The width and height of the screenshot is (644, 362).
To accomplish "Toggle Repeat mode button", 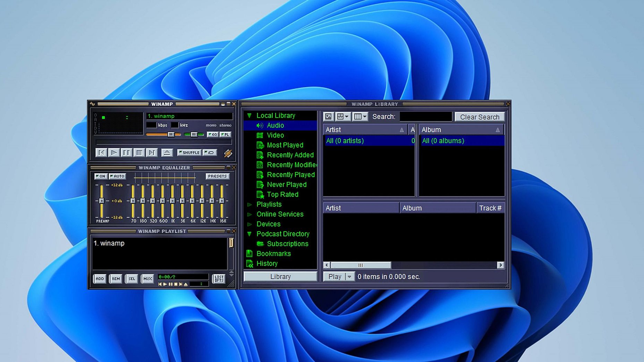I will click(210, 152).
